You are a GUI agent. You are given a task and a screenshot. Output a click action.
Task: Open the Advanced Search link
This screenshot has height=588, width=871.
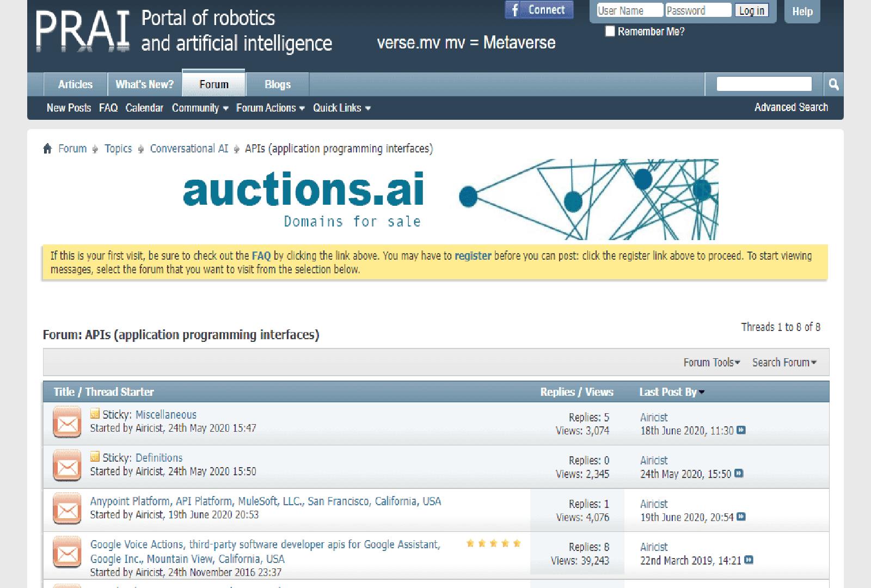pyautogui.click(x=790, y=107)
